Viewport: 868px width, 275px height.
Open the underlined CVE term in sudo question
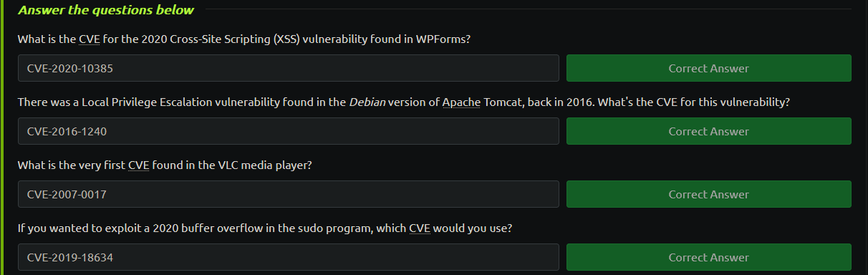coord(420,228)
